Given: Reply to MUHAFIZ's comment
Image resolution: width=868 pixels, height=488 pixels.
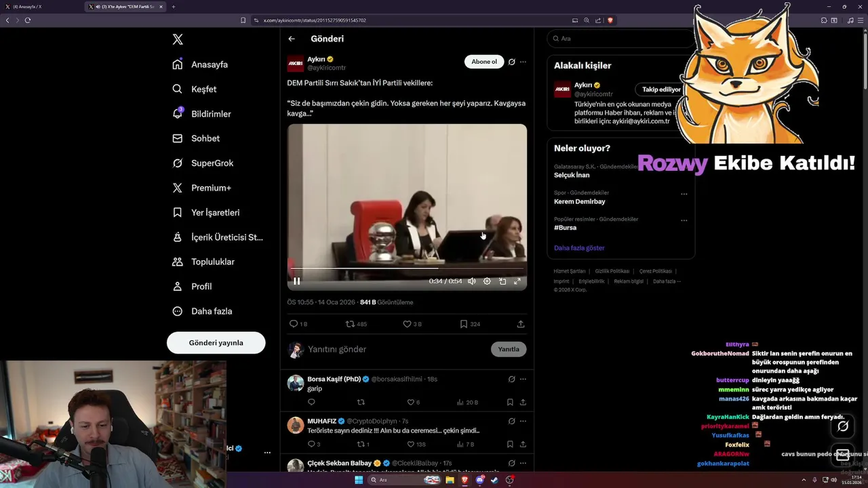Looking at the screenshot, I should pyautogui.click(x=314, y=444).
